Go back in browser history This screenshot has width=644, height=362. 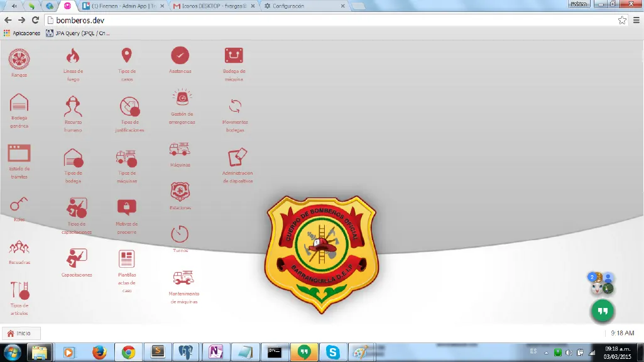tap(8, 19)
